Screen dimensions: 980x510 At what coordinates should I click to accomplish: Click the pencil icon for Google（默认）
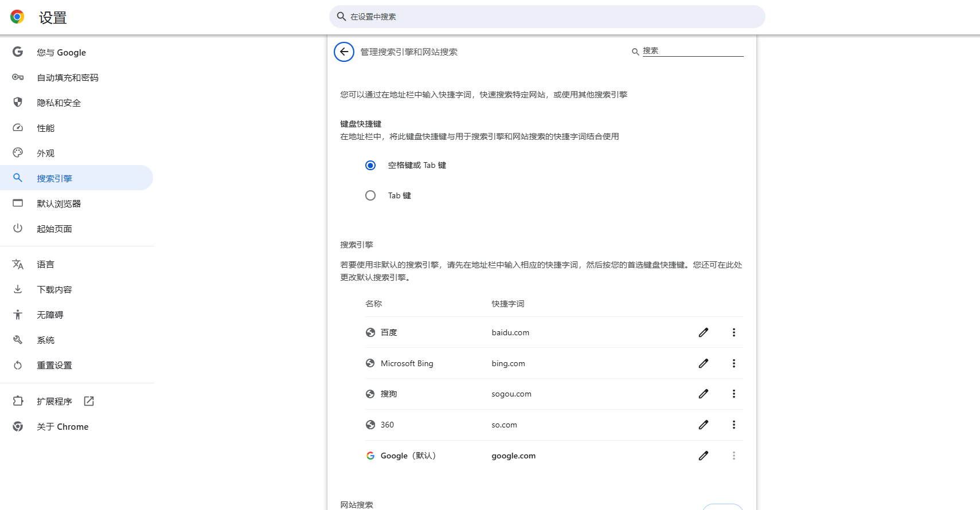(x=704, y=456)
